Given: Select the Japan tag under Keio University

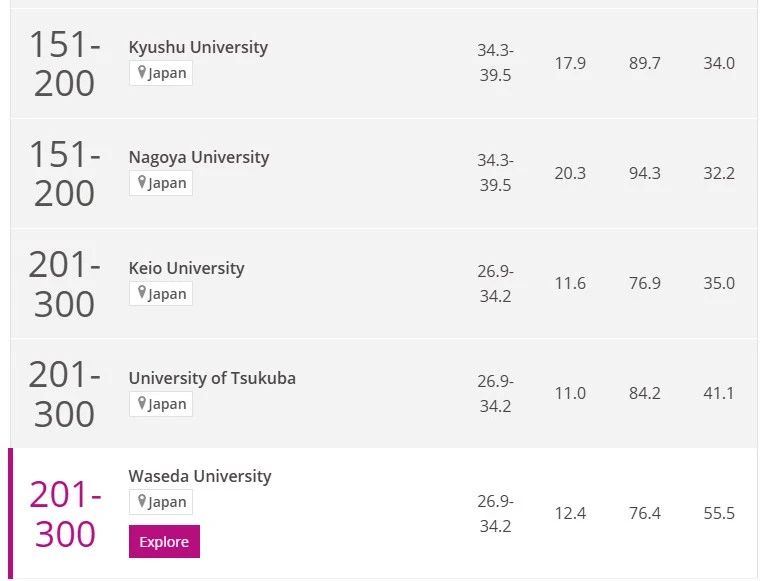Looking at the screenshot, I should [161, 293].
